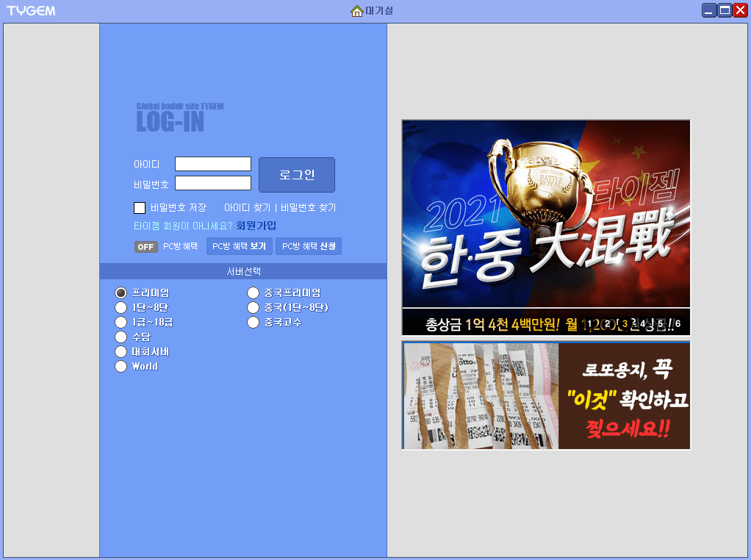Switch banner to slide 6
Image resolution: width=751 pixels, height=560 pixels.
678,324
